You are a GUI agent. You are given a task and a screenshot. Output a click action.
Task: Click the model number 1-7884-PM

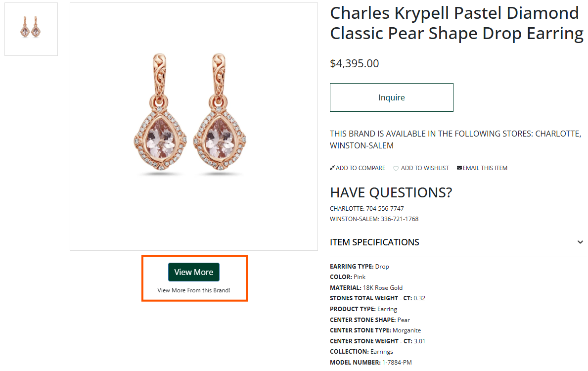tap(397, 363)
